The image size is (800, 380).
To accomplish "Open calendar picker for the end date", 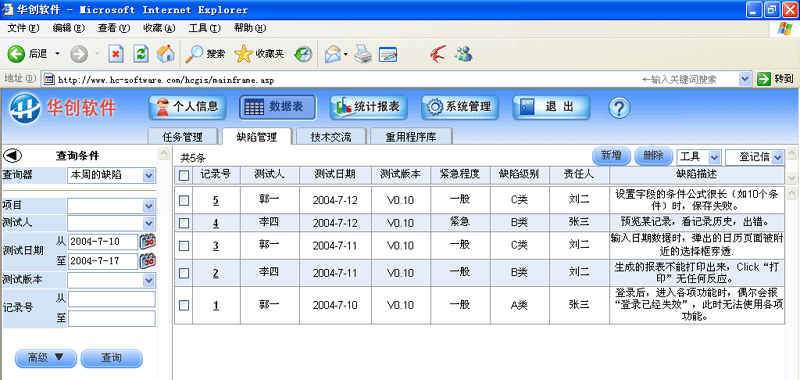I will 148,261.
